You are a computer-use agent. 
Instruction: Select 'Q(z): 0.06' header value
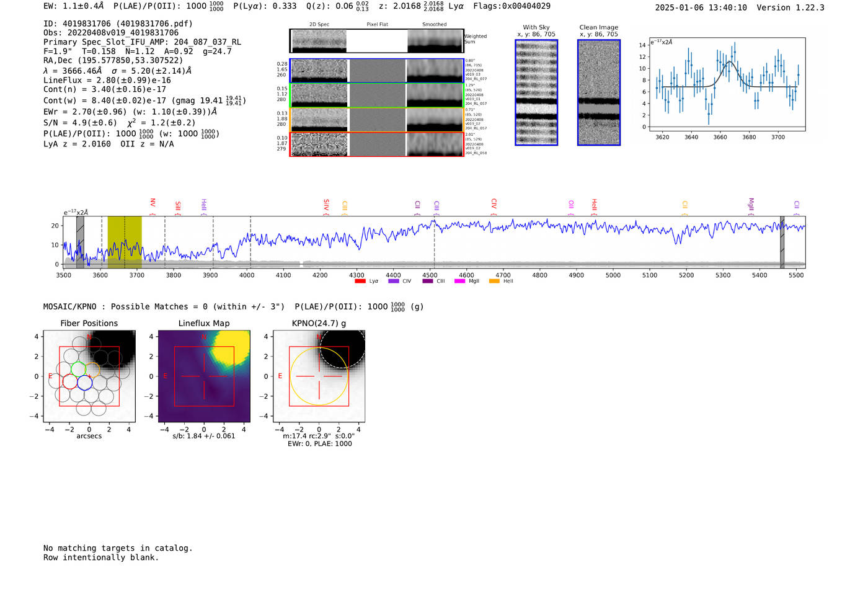coord(329,6)
